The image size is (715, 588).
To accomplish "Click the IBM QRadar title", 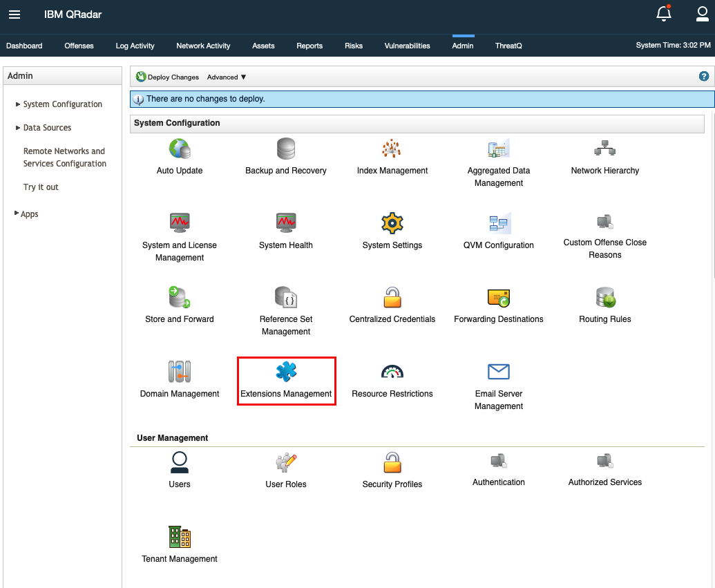I will pos(73,14).
